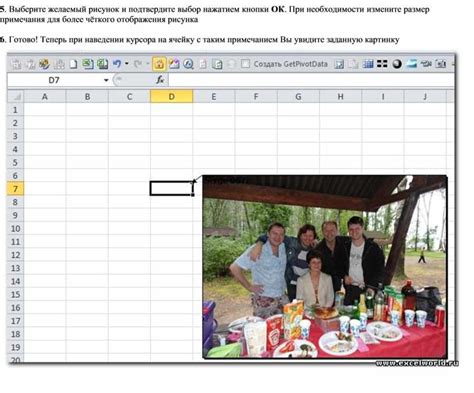Select row 10 header
This screenshot has width=474, height=393.
coord(15,228)
